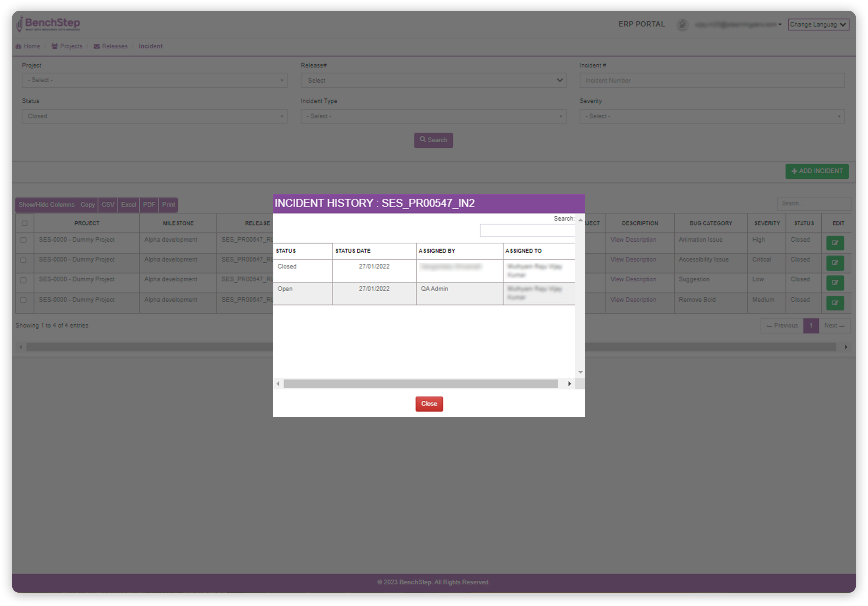The height and width of the screenshot is (606, 868).
Task: Open View Description for Remove Bold
Action: 633,300
